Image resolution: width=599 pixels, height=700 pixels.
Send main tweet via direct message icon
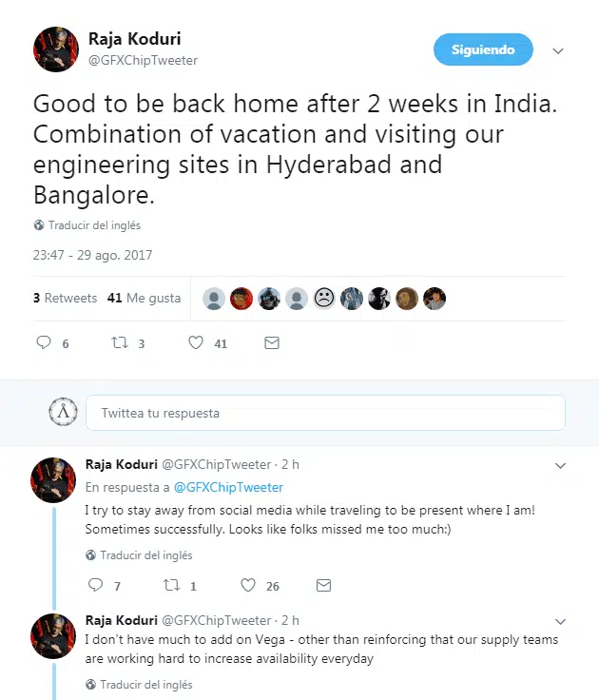(272, 342)
